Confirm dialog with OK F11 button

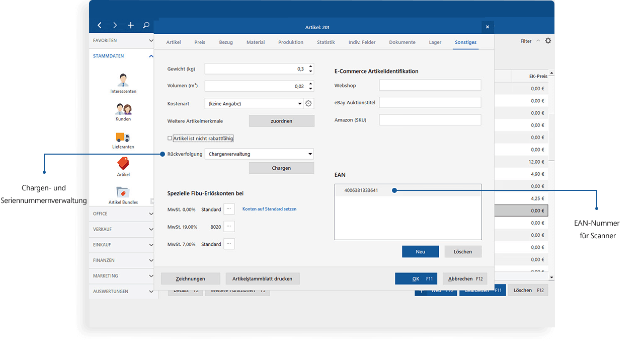(x=416, y=279)
